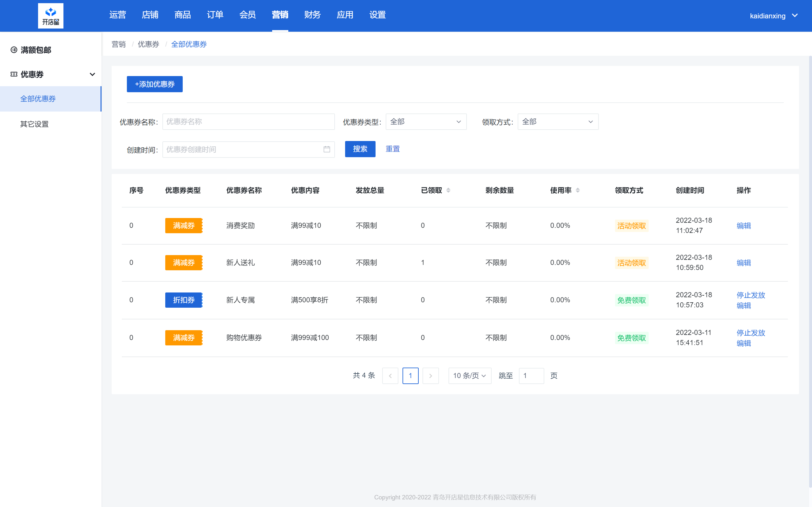Open the 财务 top menu
Viewport: 812px width, 507px height.
click(x=312, y=15)
